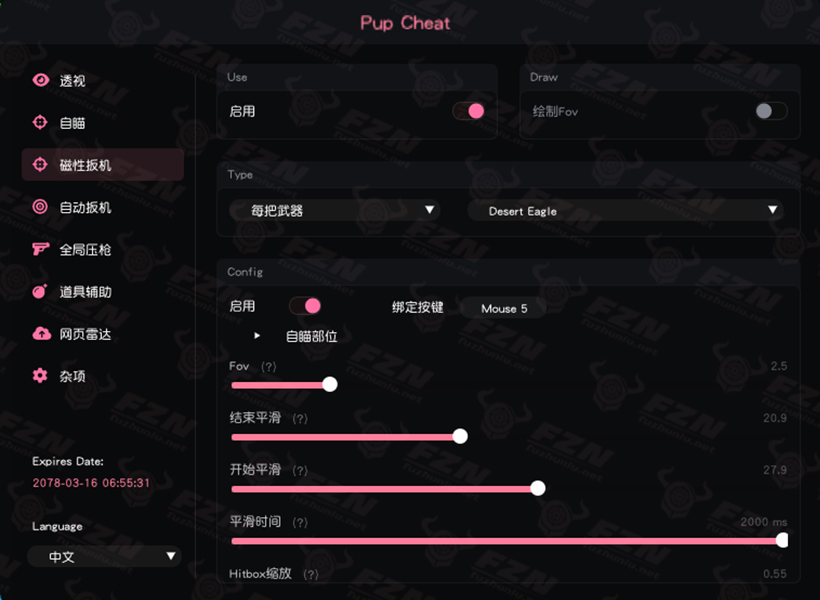Click the target ring icon beside 自动扳机
Viewport: 820px width, 600px height.
pos(40,207)
